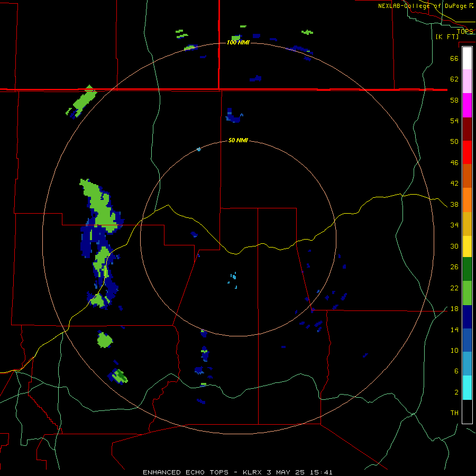Image resolution: width=476 pixels, height=476 pixels.
Task: Click the legend value 10
Action: (454, 351)
